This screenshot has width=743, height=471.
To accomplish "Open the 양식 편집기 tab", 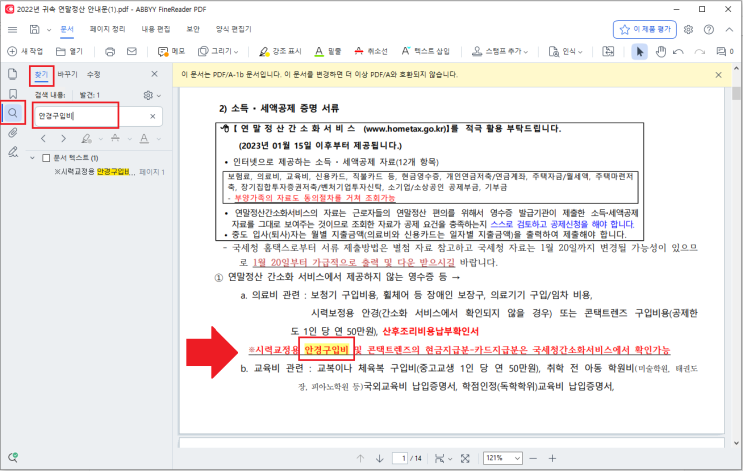I will tap(234, 29).
